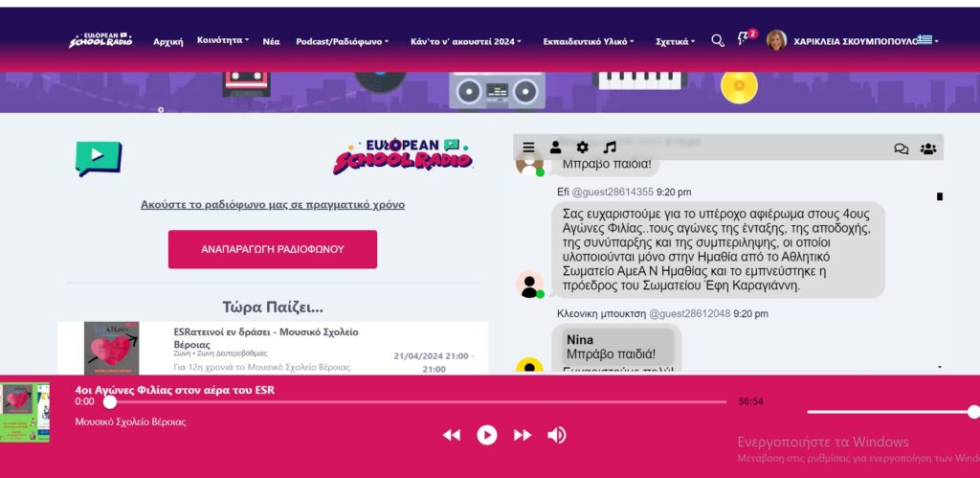
Task: Click the rewind button in player bar
Action: pyautogui.click(x=452, y=435)
